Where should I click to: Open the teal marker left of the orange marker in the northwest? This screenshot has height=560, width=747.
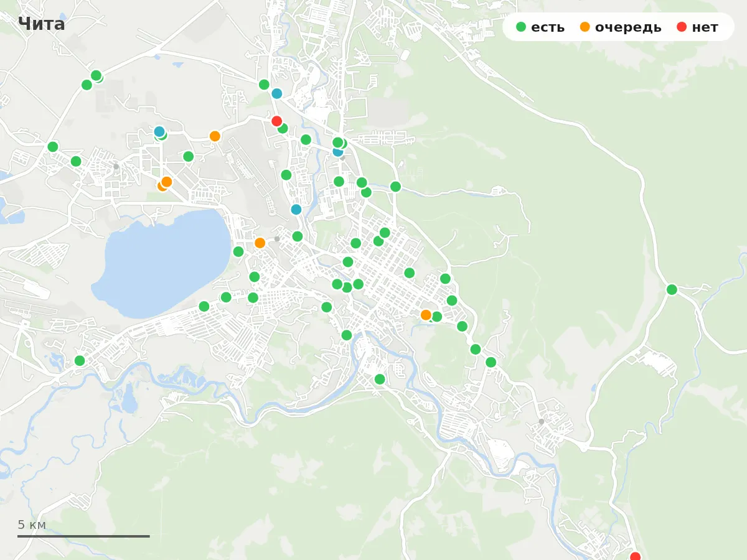(x=159, y=131)
